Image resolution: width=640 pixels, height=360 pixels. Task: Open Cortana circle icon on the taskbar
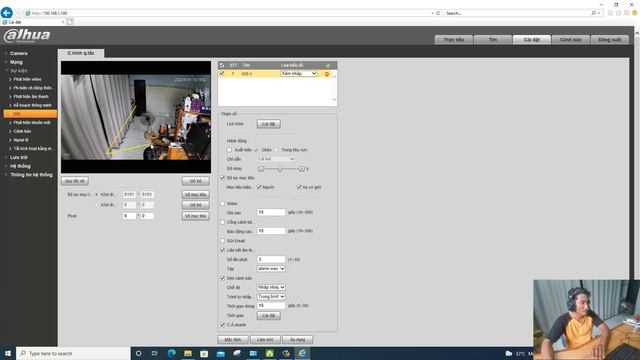pos(138,353)
